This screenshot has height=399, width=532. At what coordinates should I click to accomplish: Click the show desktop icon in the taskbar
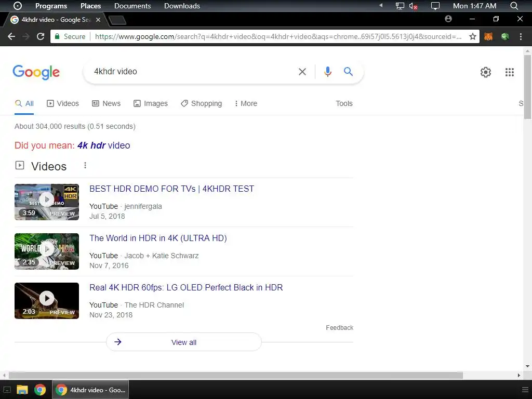pos(7,390)
